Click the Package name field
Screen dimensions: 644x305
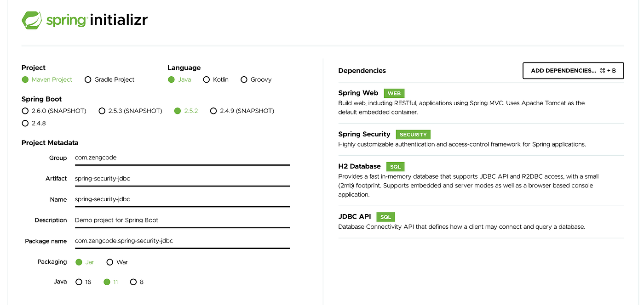(x=182, y=241)
